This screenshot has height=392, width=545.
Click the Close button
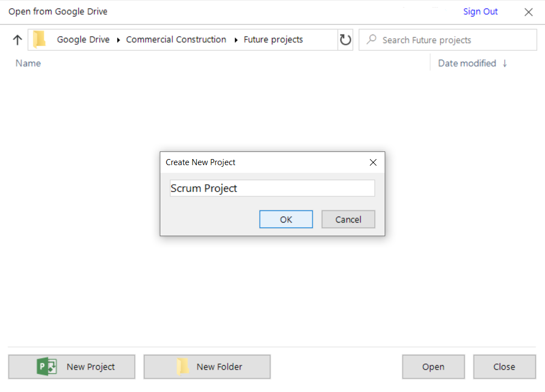click(504, 367)
